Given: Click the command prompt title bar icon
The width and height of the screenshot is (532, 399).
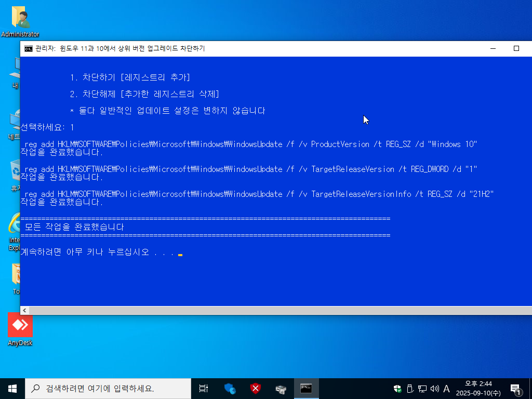Looking at the screenshot, I should [29, 49].
